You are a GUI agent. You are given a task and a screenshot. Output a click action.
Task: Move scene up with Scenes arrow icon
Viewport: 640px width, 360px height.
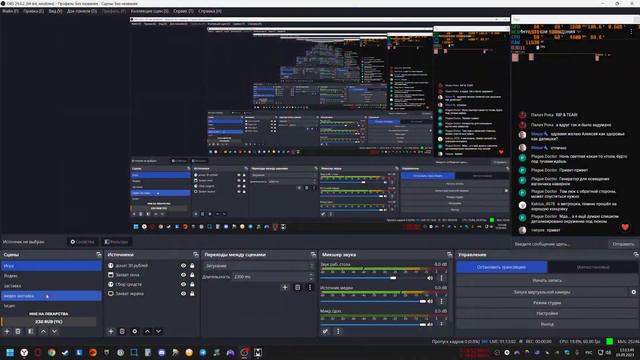tap(43, 331)
